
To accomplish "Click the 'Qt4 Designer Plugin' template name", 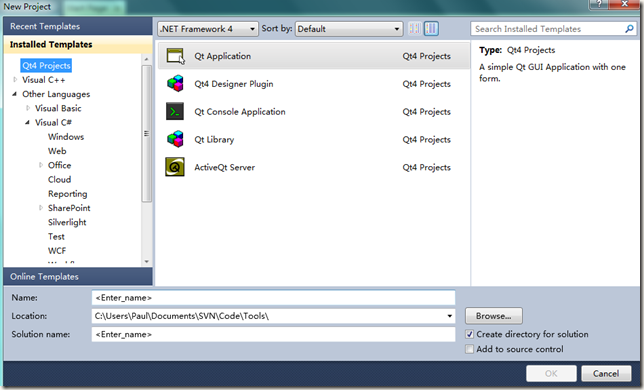I will (234, 84).
